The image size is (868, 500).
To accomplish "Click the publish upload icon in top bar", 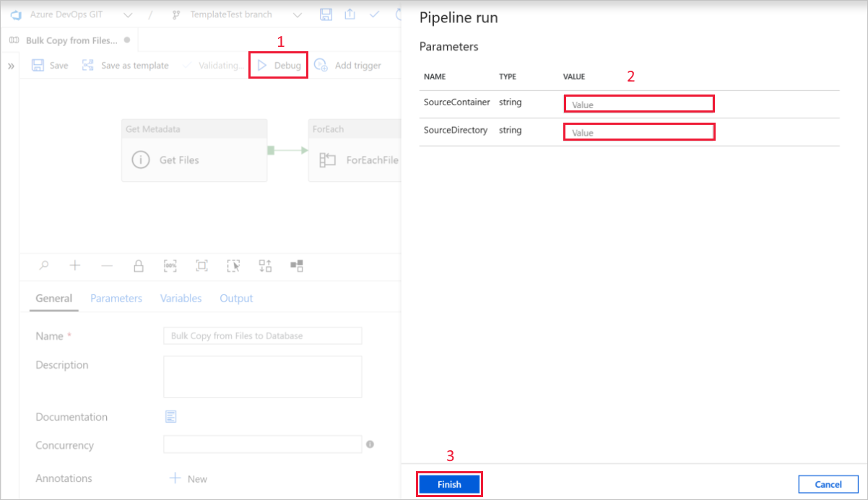I will coord(350,14).
